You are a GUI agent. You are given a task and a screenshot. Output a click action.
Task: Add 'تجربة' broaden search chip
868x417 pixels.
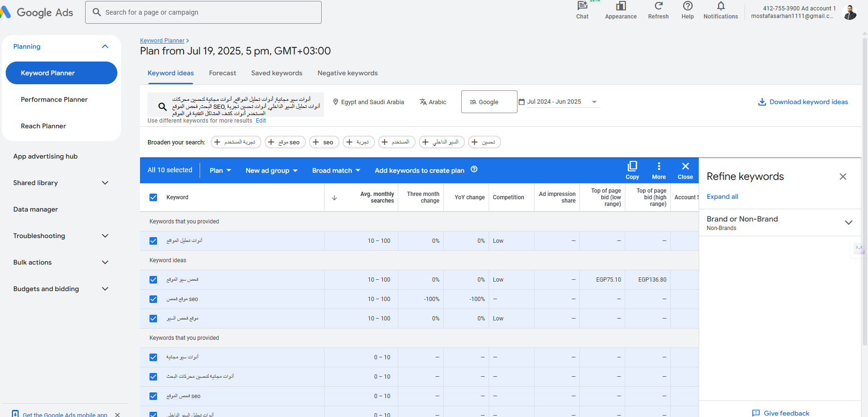point(359,142)
